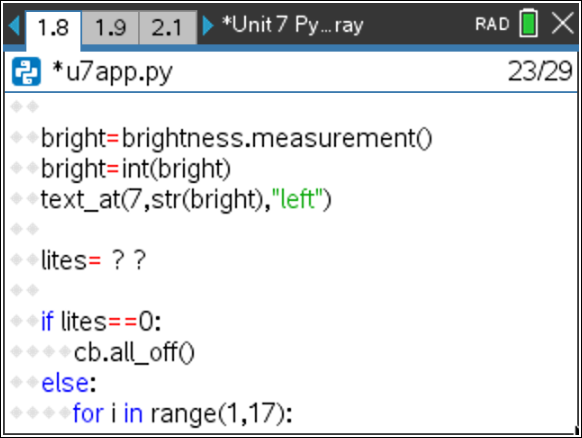Click the Python logo icon beside u7app.py
This screenshot has width=582, height=438.
pyautogui.click(x=26, y=72)
